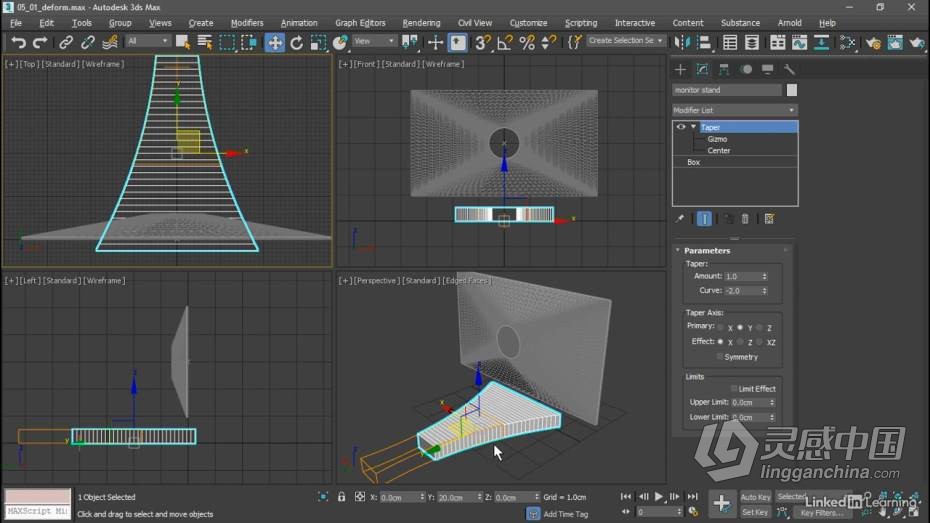Screen dimensions: 930x523
Task: Adjust the Taper Amount spinner arrows
Action: (x=765, y=276)
